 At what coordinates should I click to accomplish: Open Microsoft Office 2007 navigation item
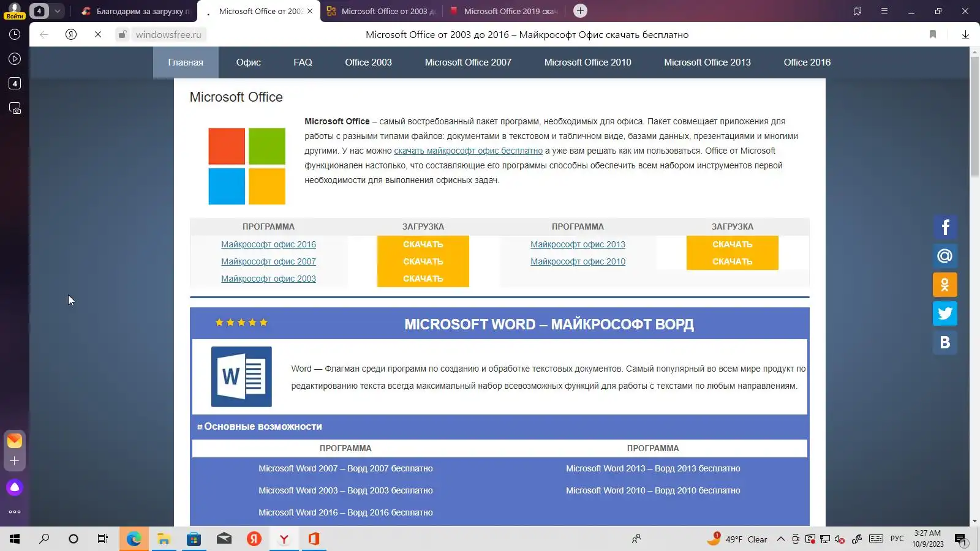pos(468,62)
